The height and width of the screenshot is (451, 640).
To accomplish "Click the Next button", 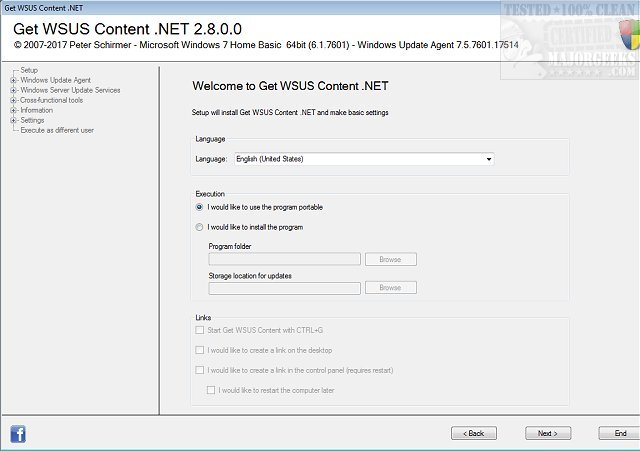I will click(547, 433).
